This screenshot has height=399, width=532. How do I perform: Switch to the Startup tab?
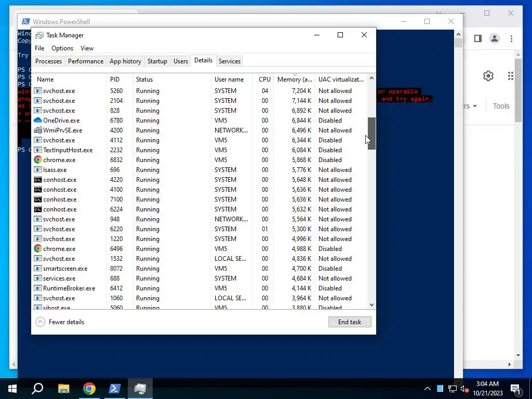(x=157, y=61)
